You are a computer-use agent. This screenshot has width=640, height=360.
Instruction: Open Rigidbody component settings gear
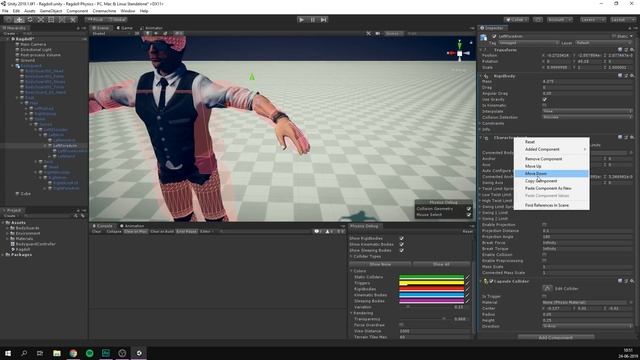[x=632, y=76]
